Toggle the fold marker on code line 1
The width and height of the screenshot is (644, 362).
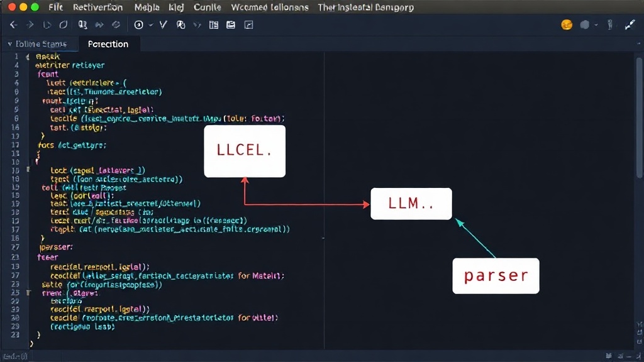click(x=28, y=57)
